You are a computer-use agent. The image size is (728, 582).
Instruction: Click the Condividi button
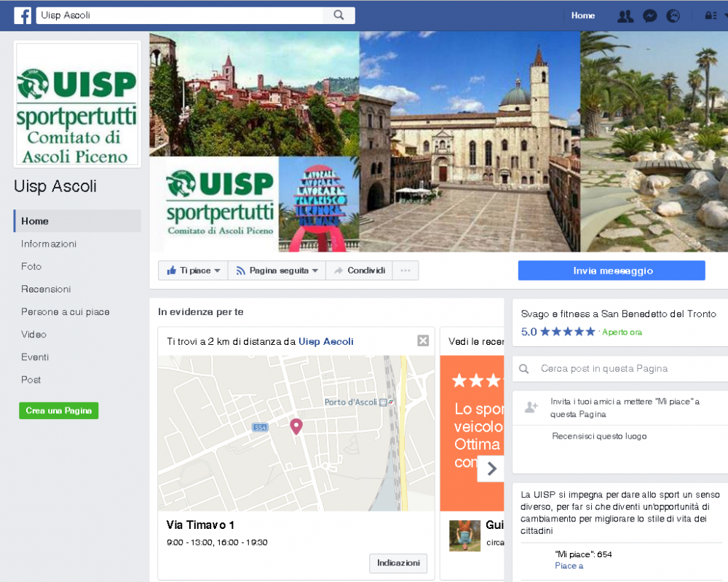click(360, 271)
